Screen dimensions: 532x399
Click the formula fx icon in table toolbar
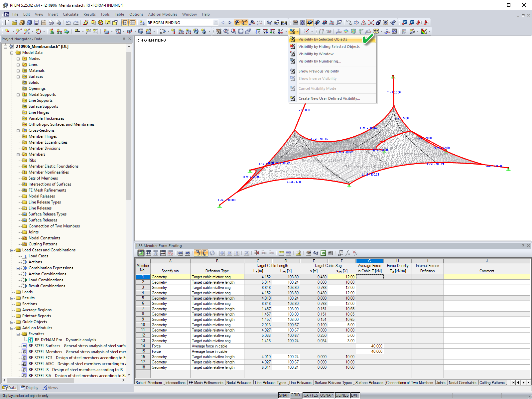(348, 253)
